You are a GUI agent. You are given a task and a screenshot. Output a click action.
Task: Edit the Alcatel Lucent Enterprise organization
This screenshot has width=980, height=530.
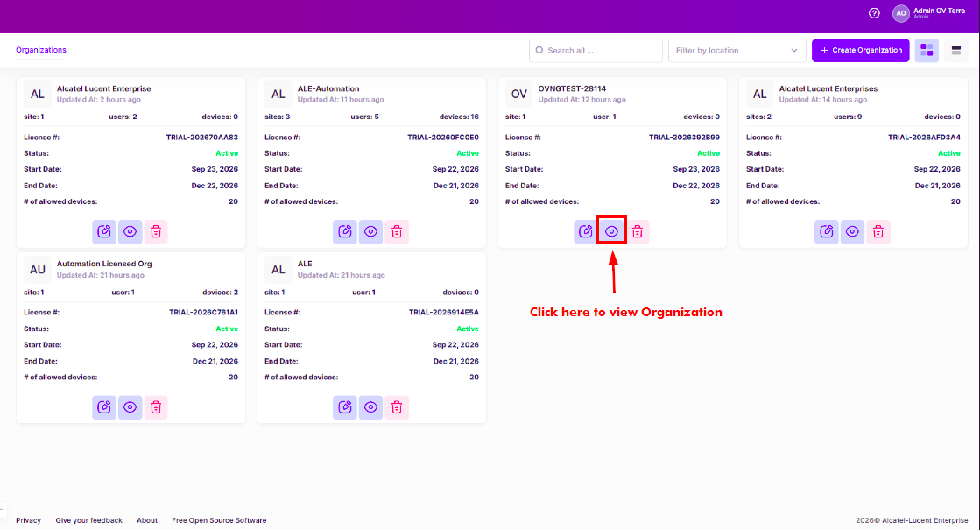coord(104,232)
